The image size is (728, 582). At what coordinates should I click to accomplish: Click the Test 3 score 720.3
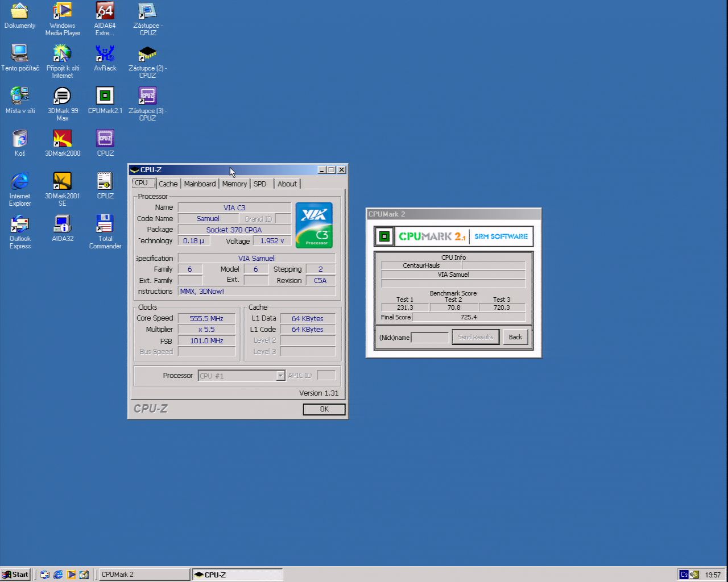[502, 307]
